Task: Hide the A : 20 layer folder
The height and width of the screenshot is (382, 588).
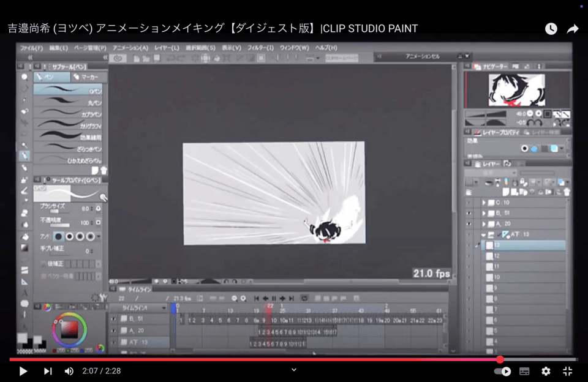Action: pyautogui.click(x=469, y=224)
